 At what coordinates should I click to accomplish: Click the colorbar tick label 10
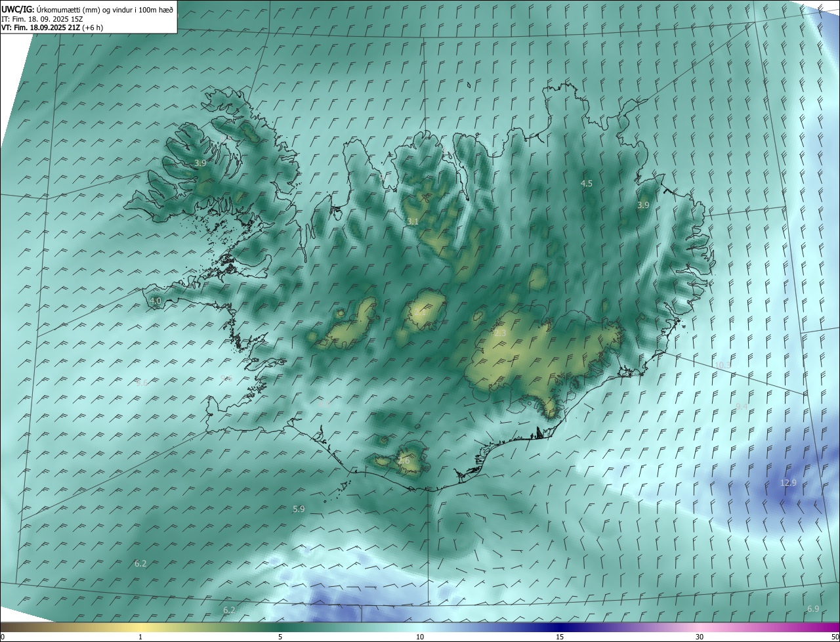pos(420,637)
